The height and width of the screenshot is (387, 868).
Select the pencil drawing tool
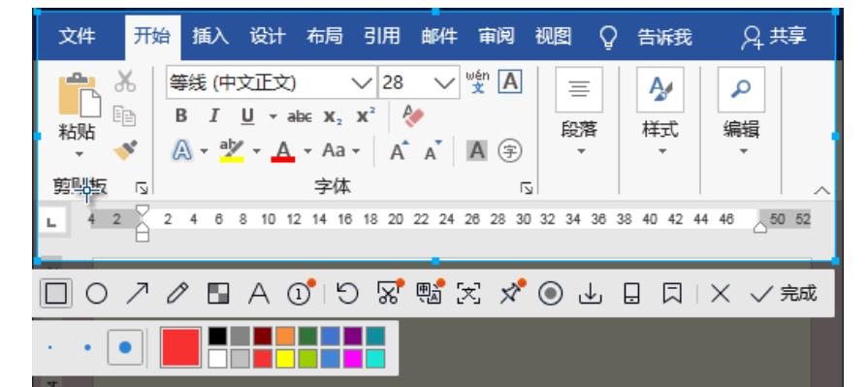pyautogui.click(x=177, y=294)
